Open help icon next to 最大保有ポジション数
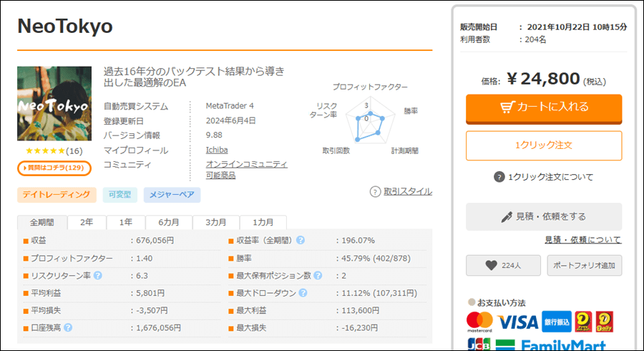The image size is (644, 351). (318, 276)
